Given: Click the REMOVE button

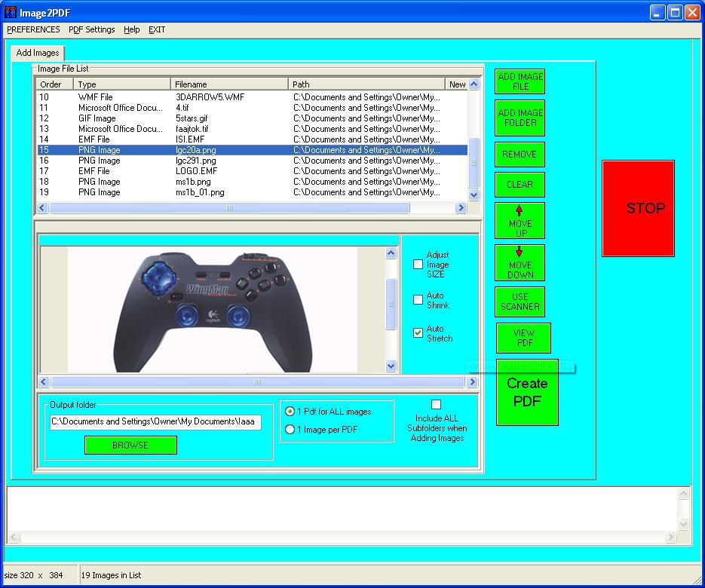Looking at the screenshot, I should click(x=520, y=155).
